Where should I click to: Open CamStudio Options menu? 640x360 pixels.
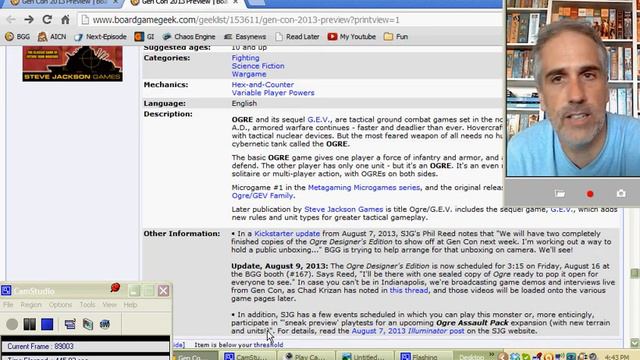(x=60, y=305)
